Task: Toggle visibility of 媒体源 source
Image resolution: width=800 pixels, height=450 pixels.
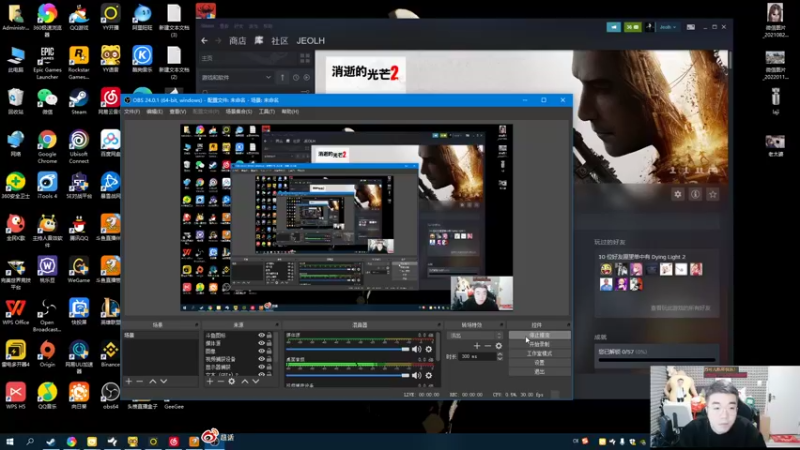Action: point(261,343)
